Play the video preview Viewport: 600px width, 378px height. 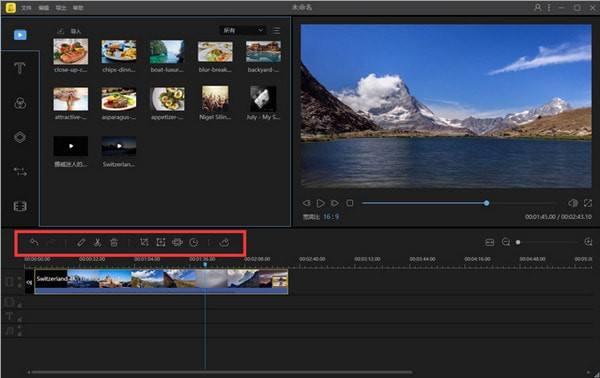click(321, 203)
